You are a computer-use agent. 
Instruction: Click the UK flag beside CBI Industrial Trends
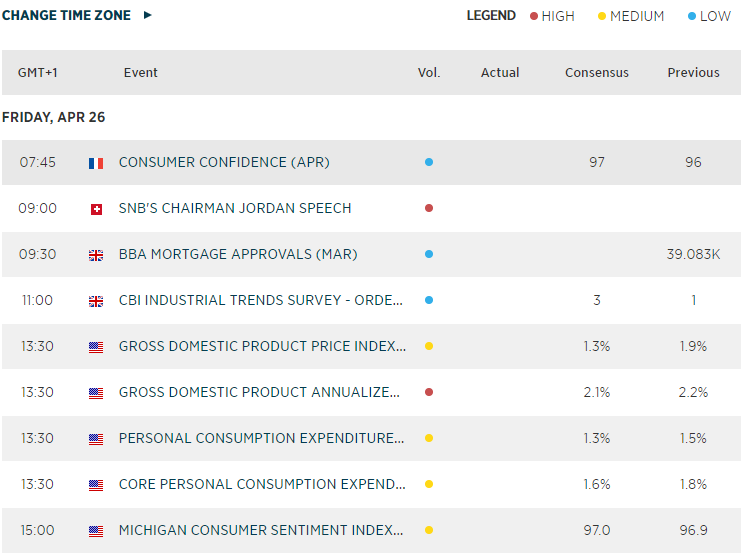pyautogui.click(x=96, y=301)
